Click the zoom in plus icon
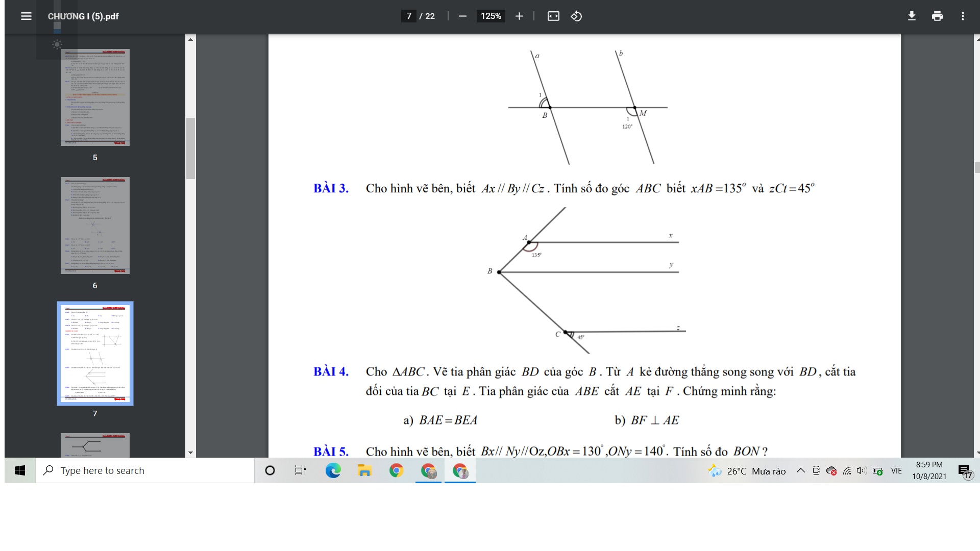This screenshot has height=551, width=980. (x=519, y=16)
